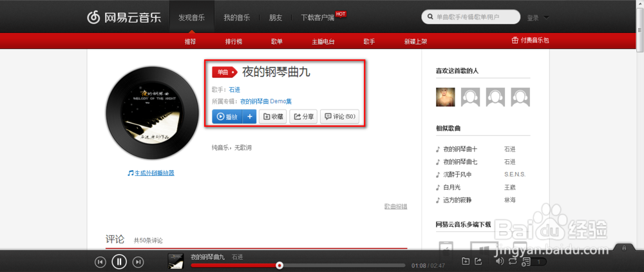The width and height of the screenshot is (644, 272).
Task: Open similar song 夜的钢琴曲七
Action: [x=460, y=162]
